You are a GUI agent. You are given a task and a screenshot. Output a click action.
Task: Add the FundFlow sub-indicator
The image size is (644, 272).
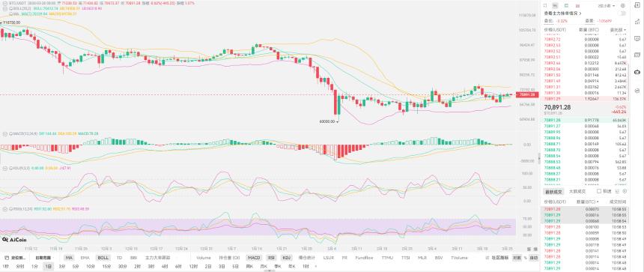(364, 258)
